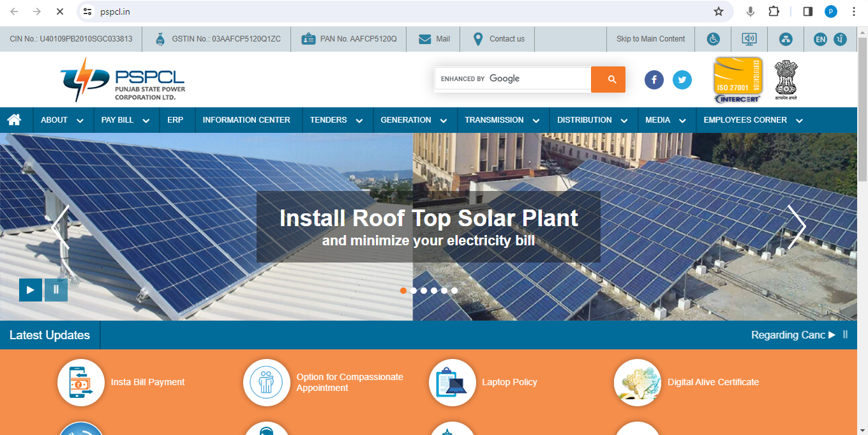Open the Laptop Policy link text

coord(509,383)
